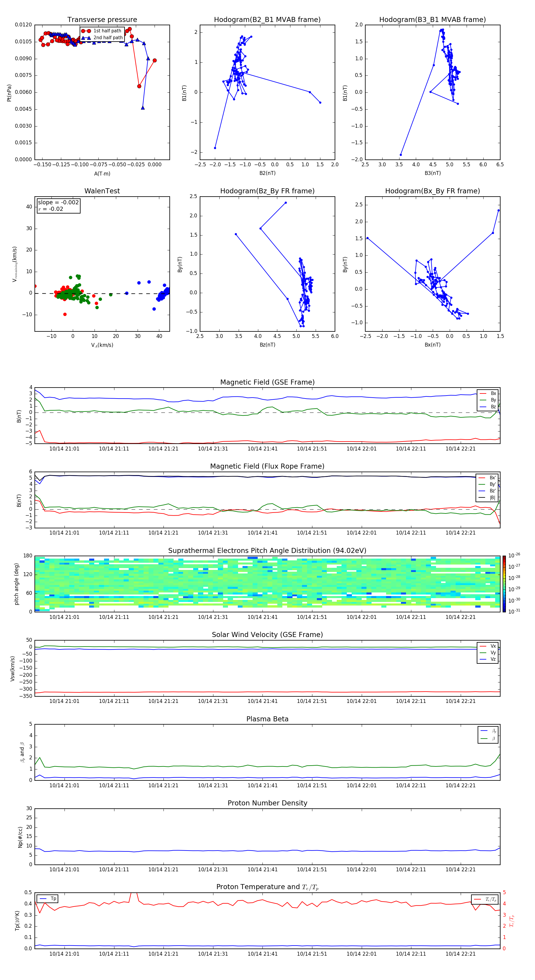Viewport: 535px width, 980px height.
Task: Click the 'Bx(nT)' x-axis label
Action: click(x=432, y=345)
